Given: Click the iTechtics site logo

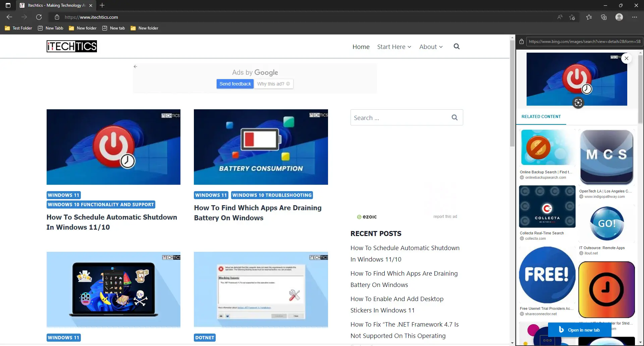Looking at the screenshot, I should 72,46.
